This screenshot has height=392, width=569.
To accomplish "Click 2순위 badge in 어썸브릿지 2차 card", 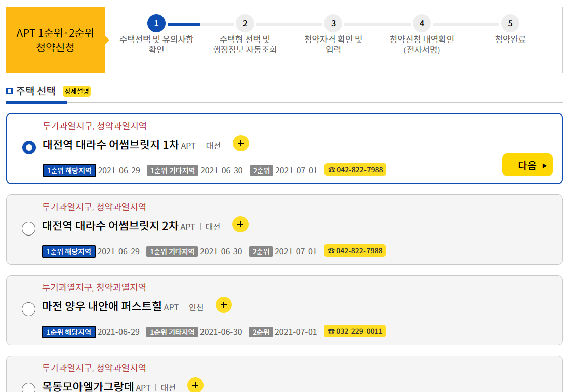I will click(x=261, y=251).
